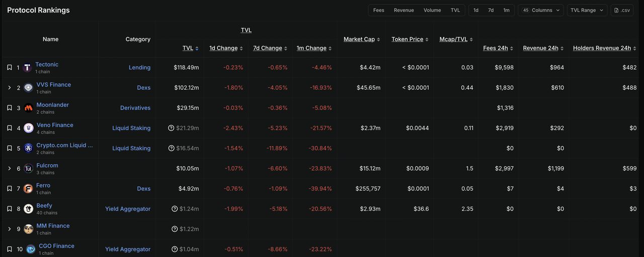The height and width of the screenshot is (257, 644).
Task: Open the TVL Range dropdown
Action: point(587,10)
